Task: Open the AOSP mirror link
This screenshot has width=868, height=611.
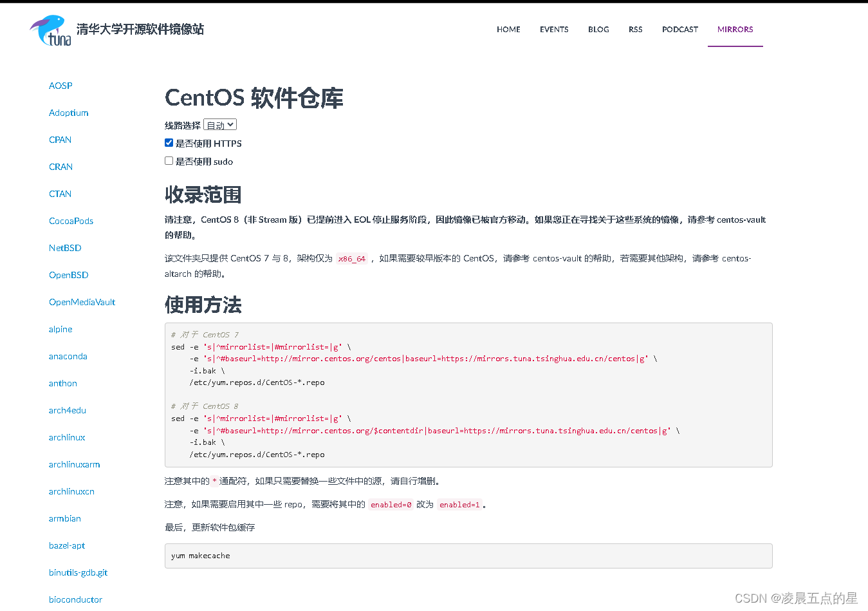Action: (60, 86)
